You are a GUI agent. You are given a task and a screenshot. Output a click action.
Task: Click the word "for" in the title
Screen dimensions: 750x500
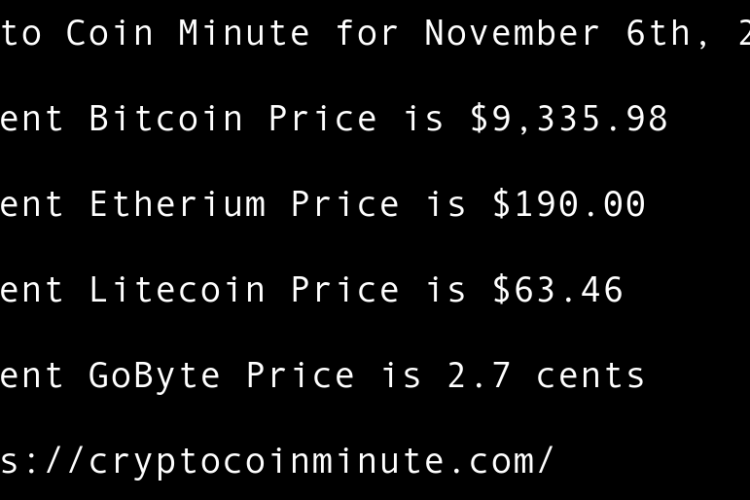pos(367,33)
